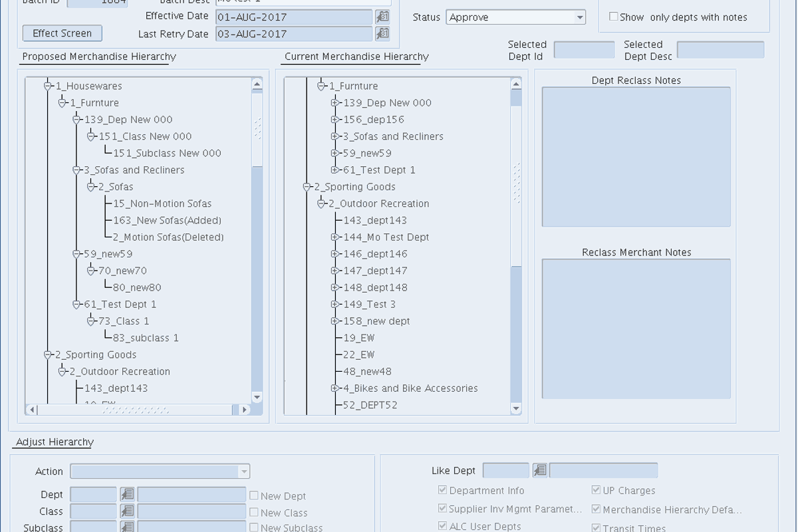Select 15_Non-Motion Sofas subclass
798x532 pixels.
click(162, 203)
